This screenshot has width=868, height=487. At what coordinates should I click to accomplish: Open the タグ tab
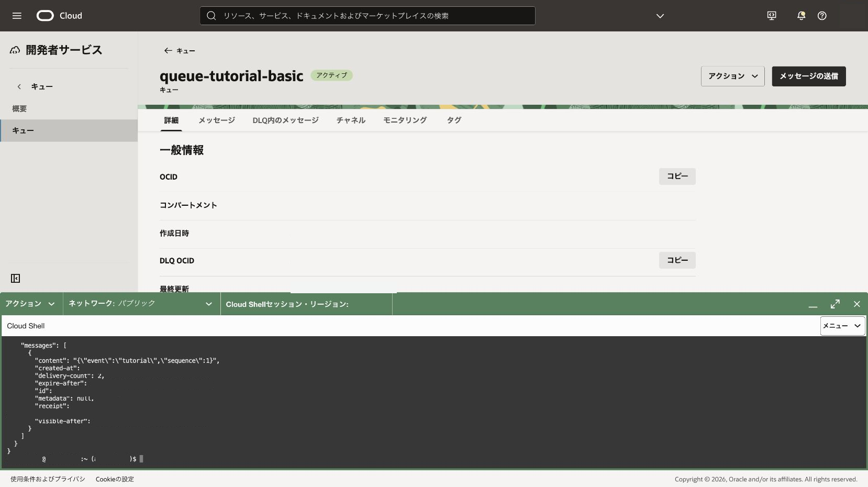[x=454, y=120]
